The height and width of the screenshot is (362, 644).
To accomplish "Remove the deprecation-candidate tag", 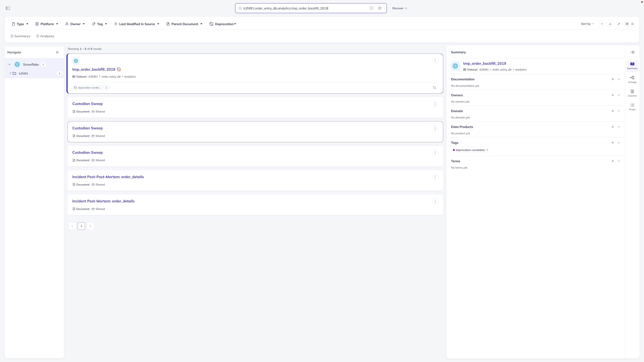I will 487,150.
